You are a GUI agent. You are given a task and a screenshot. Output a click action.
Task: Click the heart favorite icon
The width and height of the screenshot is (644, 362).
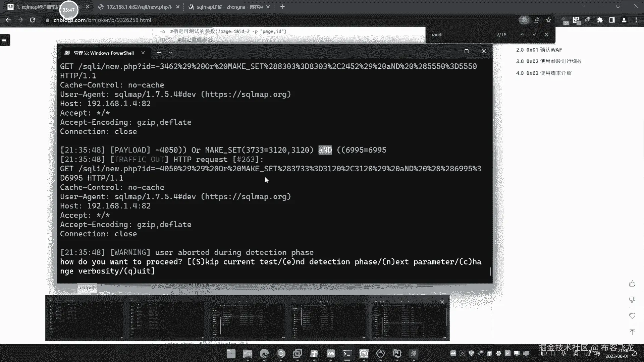tap(632, 316)
